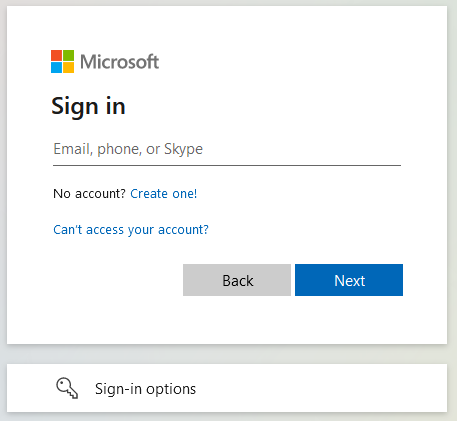Viewport: 457px width, 421px height.
Task: Click the green square in Microsoft logo
Action: (x=68, y=55)
